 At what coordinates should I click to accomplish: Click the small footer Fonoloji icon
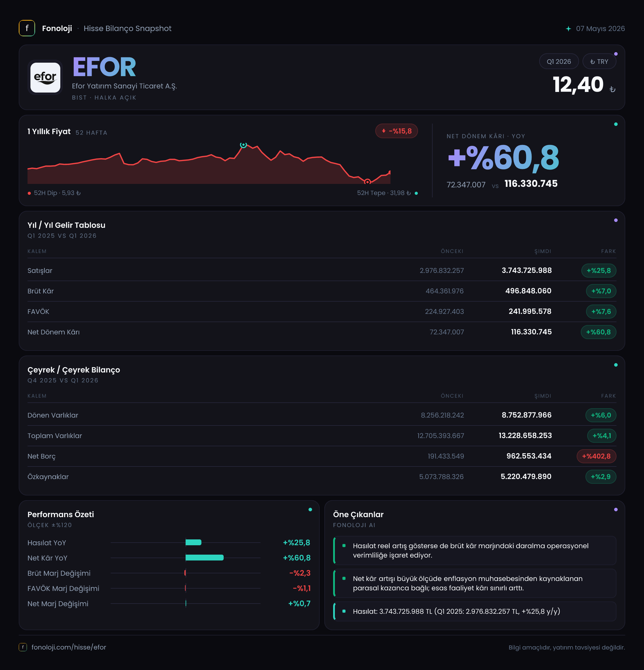point(23,647)
